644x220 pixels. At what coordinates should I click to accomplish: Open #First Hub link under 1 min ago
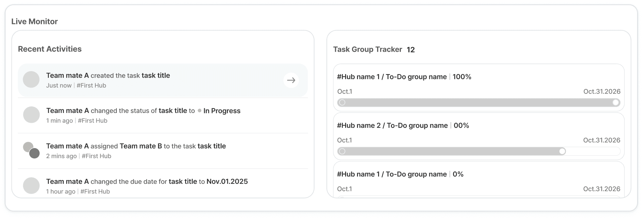pyautogui.click(x=93, y=121)
